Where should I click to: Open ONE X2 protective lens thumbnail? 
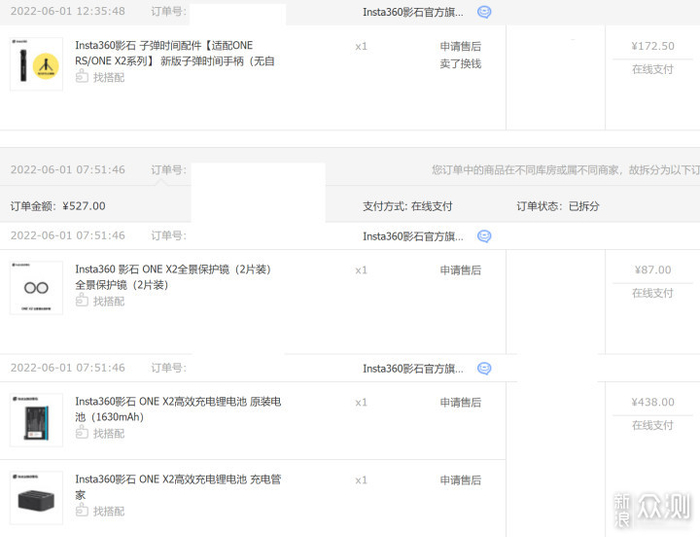[x=36, y=288]
